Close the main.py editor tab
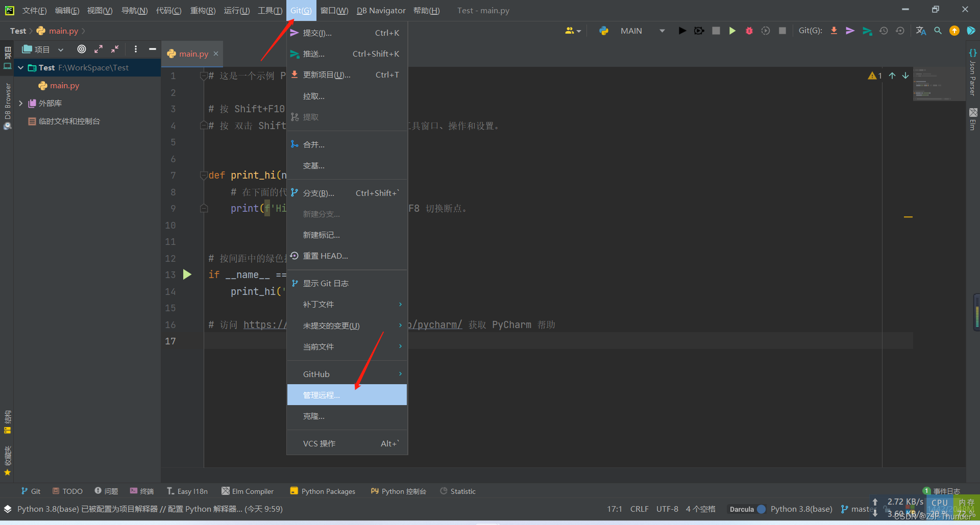This screenshot has height=525, width=980. pyautogui.click(x=216, y=54)
